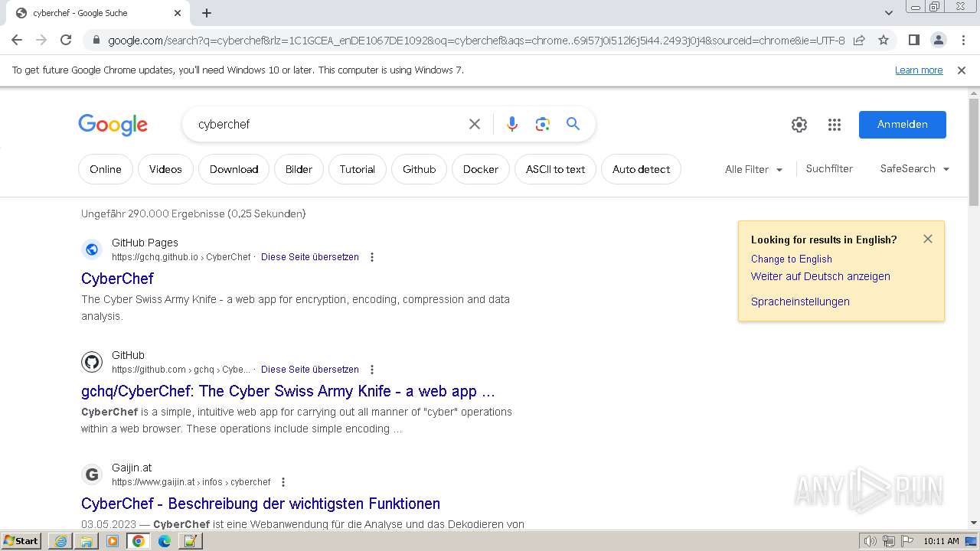The image size is (980, 551).
Task: Clear the search box with X icon
Action: [x=475, y=124]
